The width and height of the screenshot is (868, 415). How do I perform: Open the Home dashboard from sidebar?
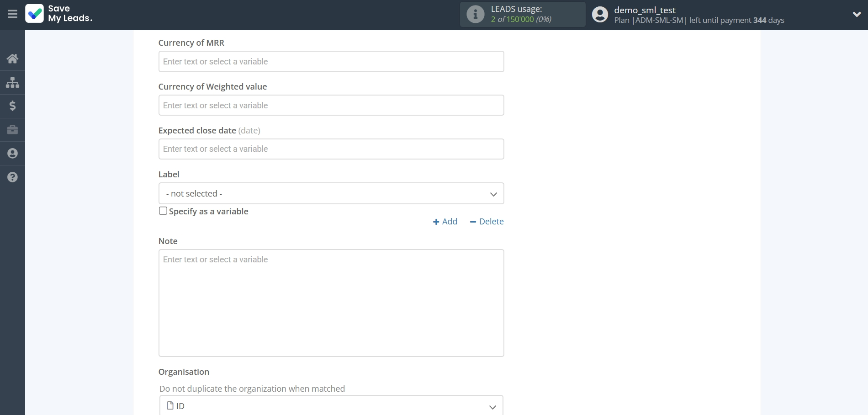12,59
